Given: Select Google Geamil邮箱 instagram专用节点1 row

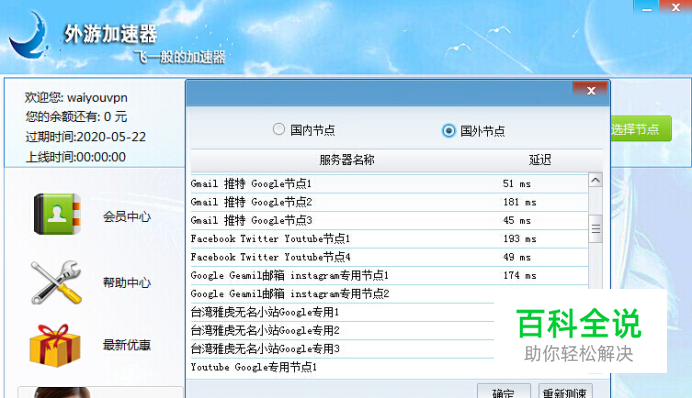Looking at the screenshot, I should (x=389, y=275).
